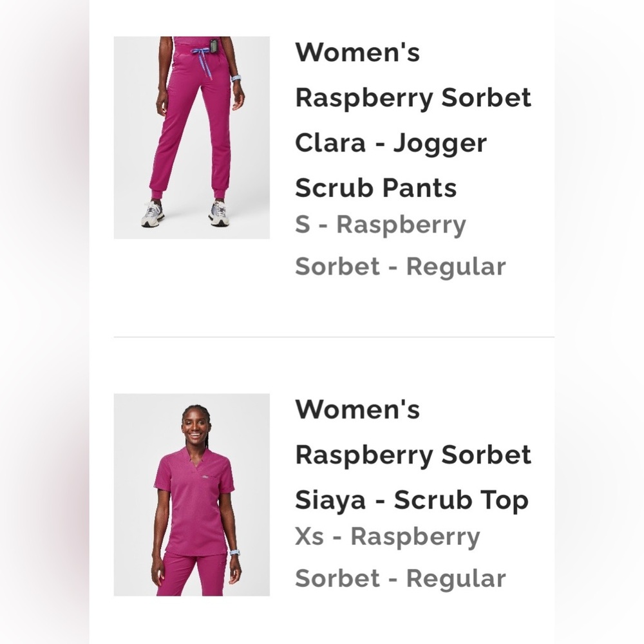Click the S - Raspberry Sorbet variant text

(380, 224)
